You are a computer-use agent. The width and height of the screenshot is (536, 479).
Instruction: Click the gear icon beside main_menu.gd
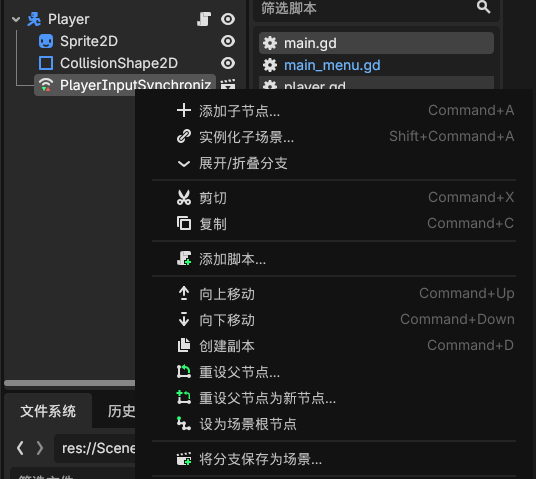point(270,65)
